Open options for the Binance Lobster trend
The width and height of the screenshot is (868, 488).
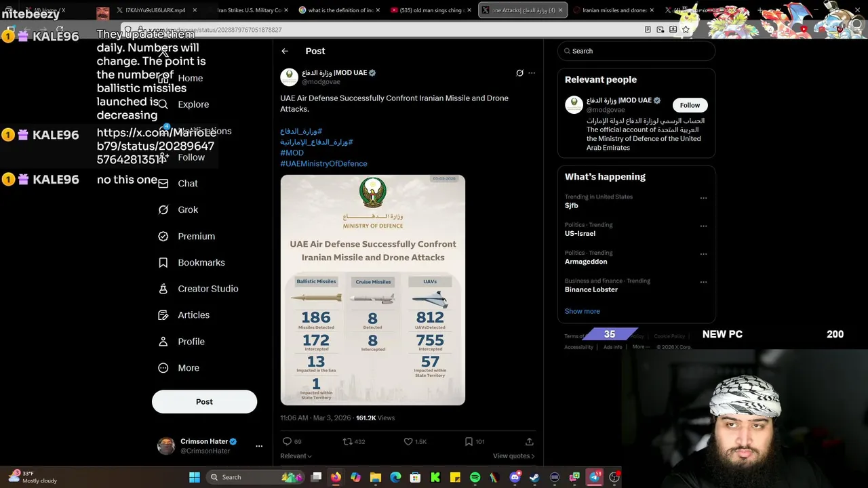click(x=703, y=282)
